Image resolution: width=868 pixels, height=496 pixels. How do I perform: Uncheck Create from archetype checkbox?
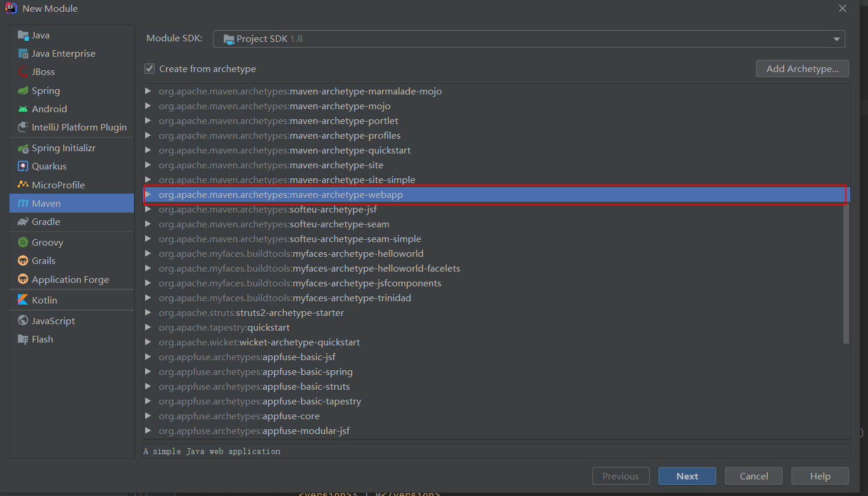[150, 68]
